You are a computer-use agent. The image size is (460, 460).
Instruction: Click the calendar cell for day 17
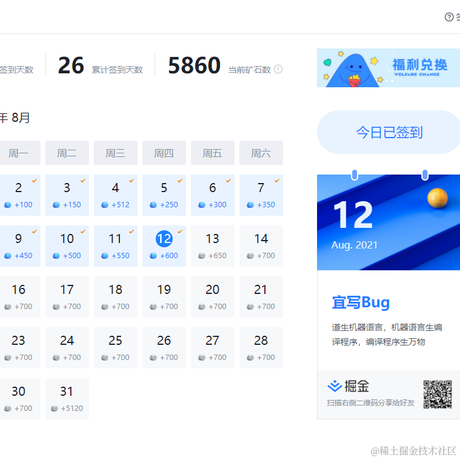[x=67, y=297]
